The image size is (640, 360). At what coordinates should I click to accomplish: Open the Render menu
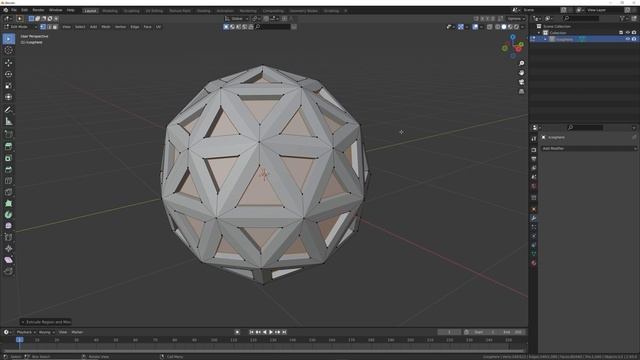point(38,10)
